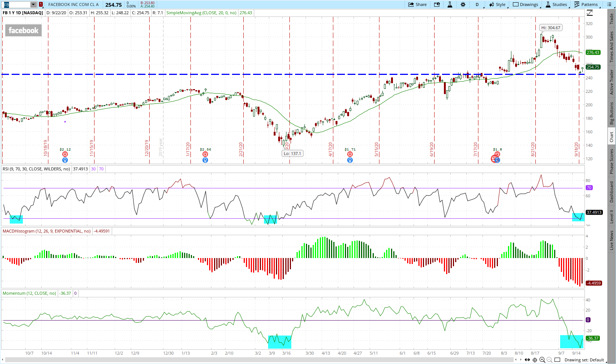Open the Drawings menu
The width and height of the screenshot is (616, 364).
coord(525,4)
